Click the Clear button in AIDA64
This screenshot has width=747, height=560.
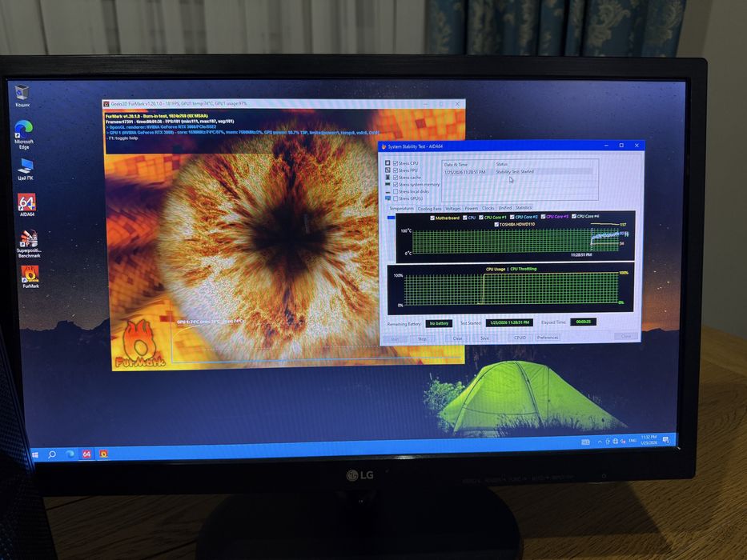click(x=457, y=338)
